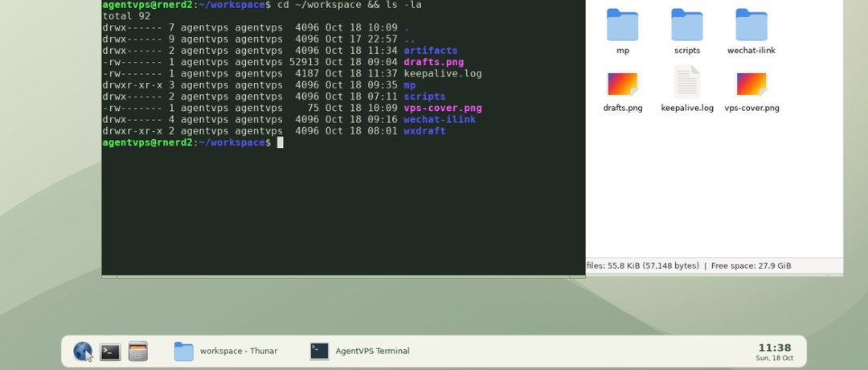Viewport: 868px width, 370px height.
Task: Select the drafts.png image thumbnail in Thunar
Action: coord(622,84)
